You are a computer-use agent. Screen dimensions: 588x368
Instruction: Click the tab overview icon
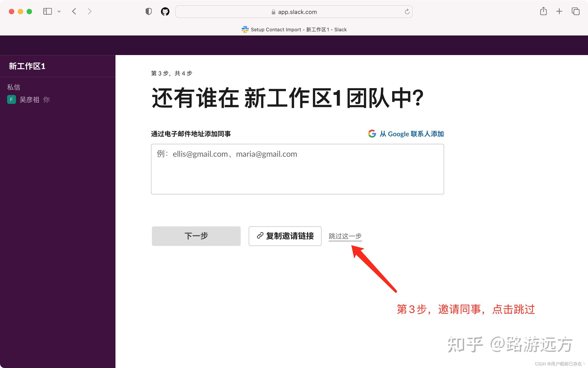(x=575, y=11)
